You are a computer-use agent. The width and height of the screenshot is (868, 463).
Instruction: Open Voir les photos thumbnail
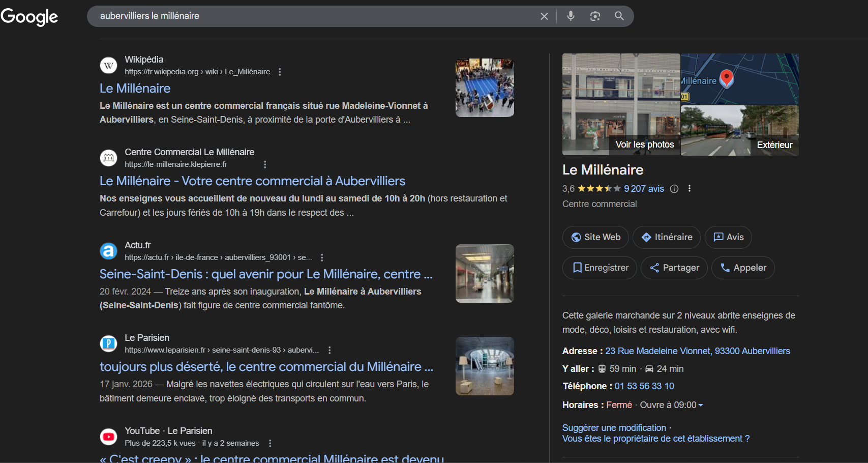(x=621, y=104)
